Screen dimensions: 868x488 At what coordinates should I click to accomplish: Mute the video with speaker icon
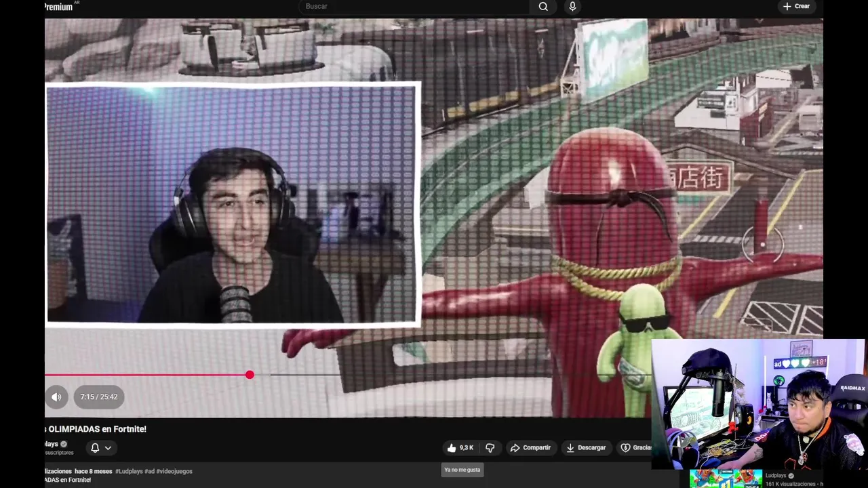(x=56, y=397)
